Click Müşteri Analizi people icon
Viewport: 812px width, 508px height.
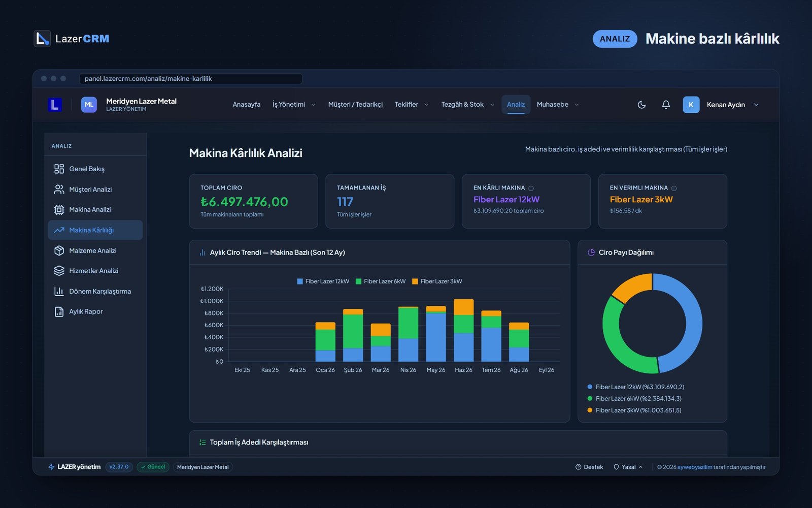click(x=59, y=189)
